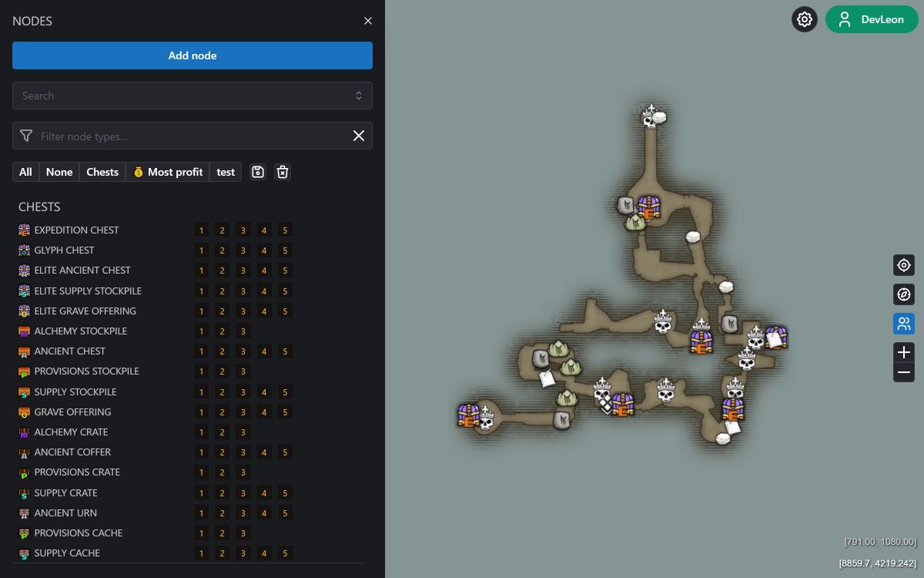Click the Alchemy Stockpile icon
This screenshot has width=924, height=578.
click(x=24, y=331)
